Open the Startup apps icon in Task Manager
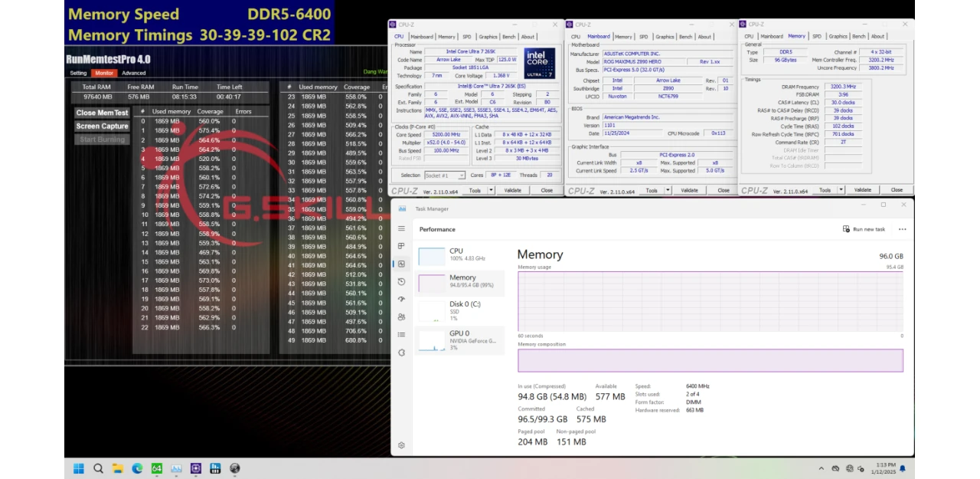The image size is (980, 479). [401, 299]
